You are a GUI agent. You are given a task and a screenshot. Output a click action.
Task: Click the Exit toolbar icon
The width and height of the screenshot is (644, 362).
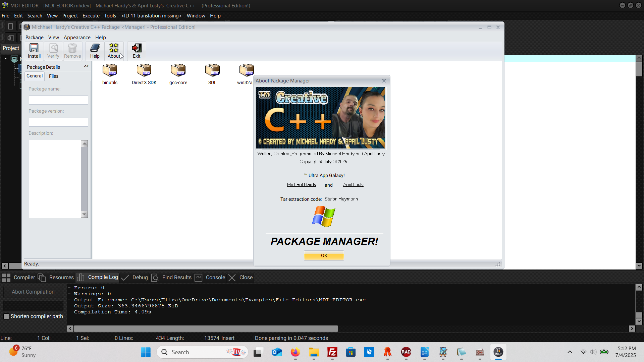[137, 51]
